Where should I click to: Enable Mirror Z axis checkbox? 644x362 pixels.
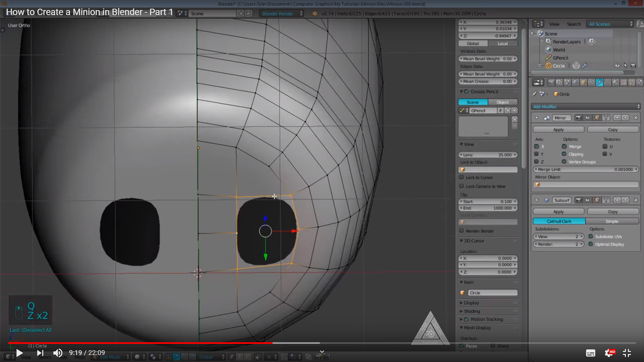pyautogui.click(x=536, y=161)
